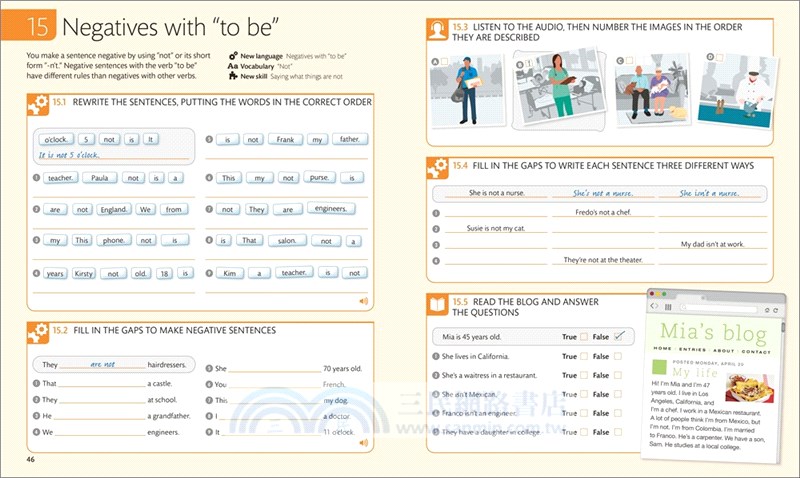This screenshot has height=478, width=800.
Task: Click the headphones icon for exercise 15.3
Action: coord(438,31)
